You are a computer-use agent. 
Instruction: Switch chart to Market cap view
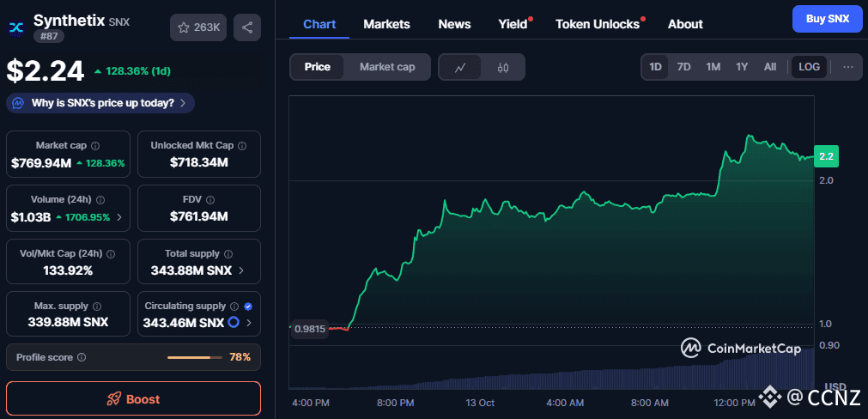387,67
